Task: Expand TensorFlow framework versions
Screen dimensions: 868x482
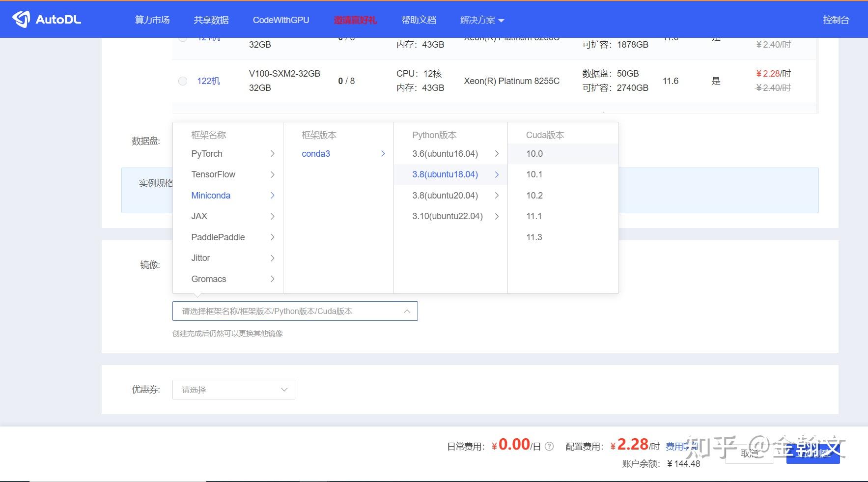Action: click(x=213, y=174)
